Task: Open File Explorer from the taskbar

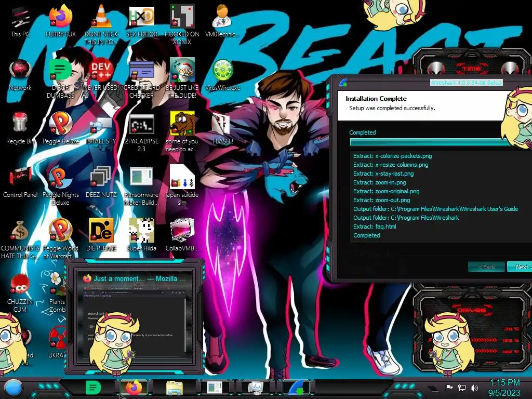Action: pos(175,388)
